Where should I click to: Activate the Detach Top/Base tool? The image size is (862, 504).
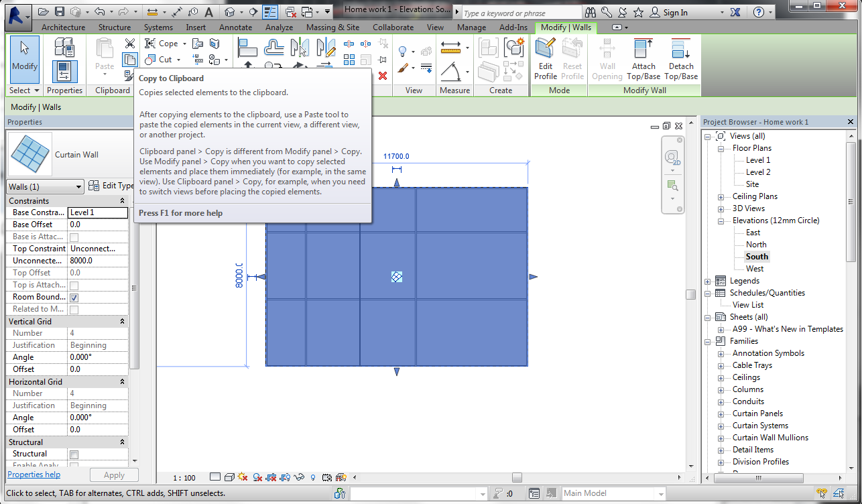click(680, 57)
